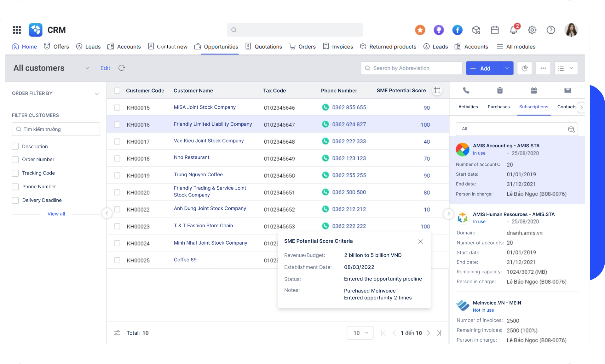Open the calendar icon in the top bar
The image size is (605, 364).
pos(495,30)
